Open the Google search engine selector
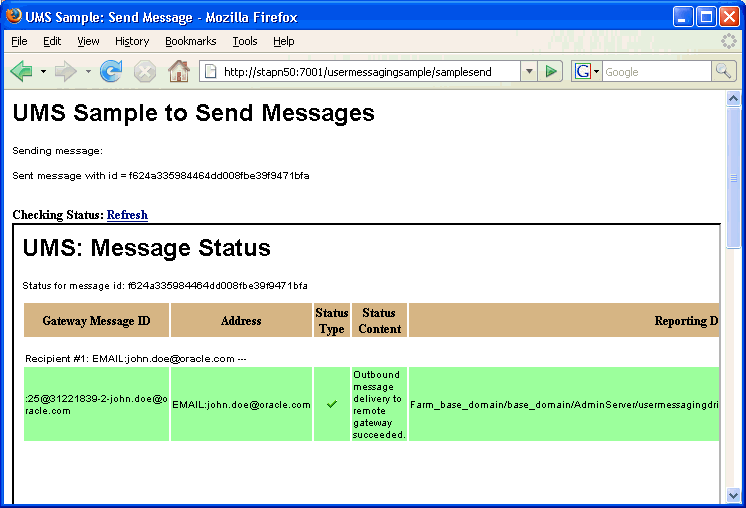746x508 pixels. 587,72
